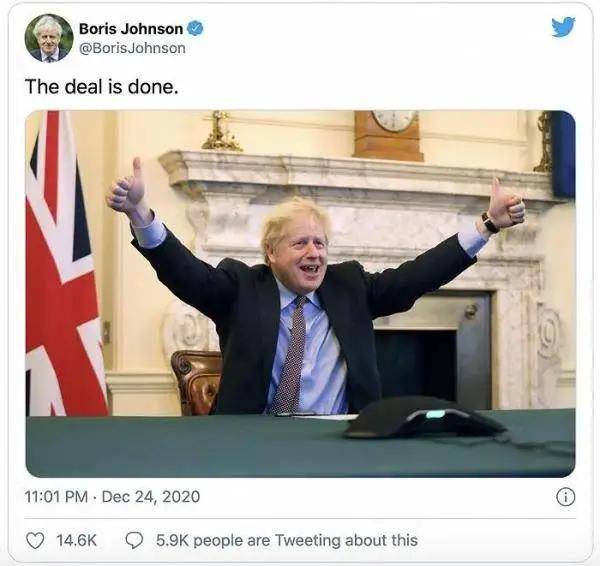Click the reply speech bubble icon
The width and height of the screenshot is (600, 566).
click(x=134, y=541)
